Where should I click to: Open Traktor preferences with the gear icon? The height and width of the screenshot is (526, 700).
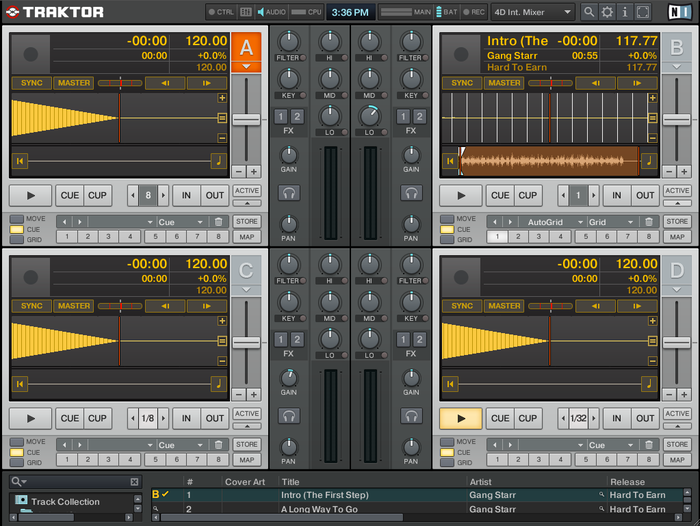[x=607, y=12]
